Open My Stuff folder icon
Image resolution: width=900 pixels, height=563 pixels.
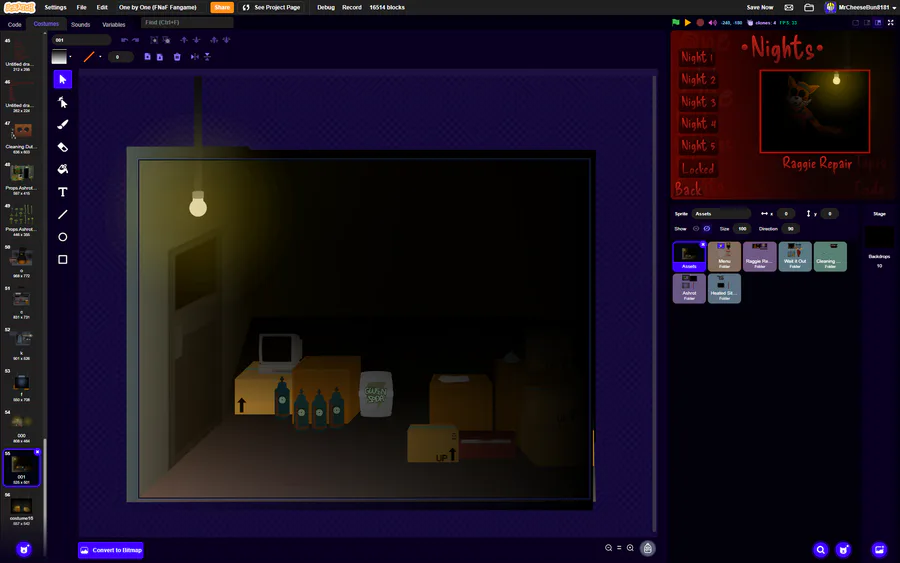pyautogui.click(x=809, y=7)
